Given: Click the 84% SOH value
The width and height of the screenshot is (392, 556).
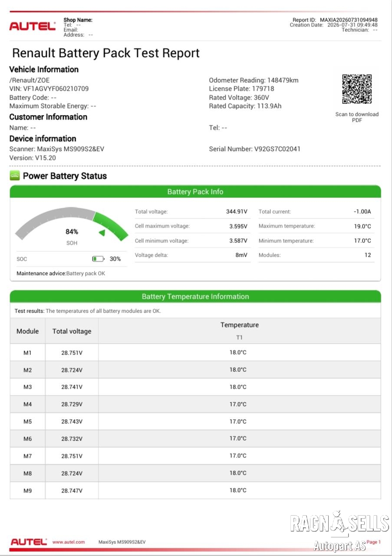Looking at the screenshot, I should 72,232.
